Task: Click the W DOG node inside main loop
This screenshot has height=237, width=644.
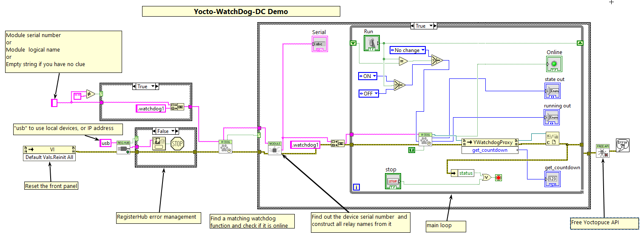Action: [x=425, y=139]
